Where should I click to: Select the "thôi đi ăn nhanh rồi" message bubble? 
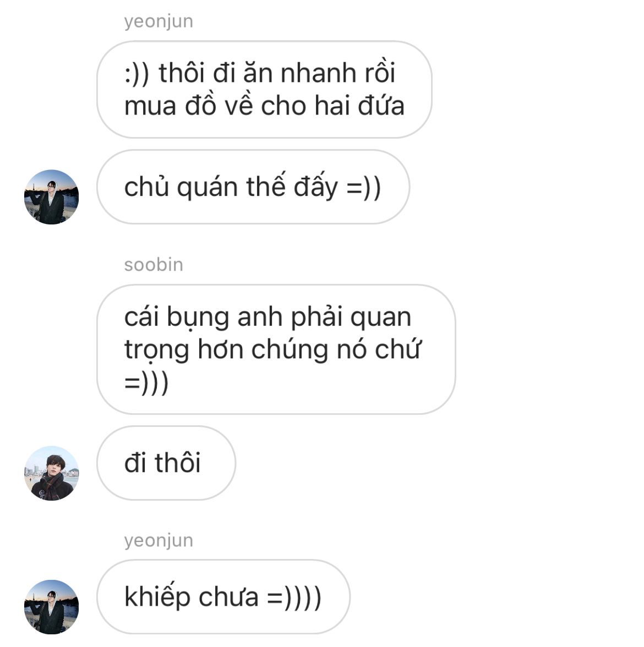click(x=264, y=89)
